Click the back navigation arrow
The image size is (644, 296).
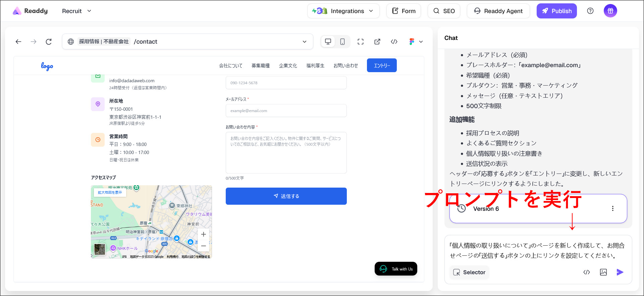coord(18,42)
